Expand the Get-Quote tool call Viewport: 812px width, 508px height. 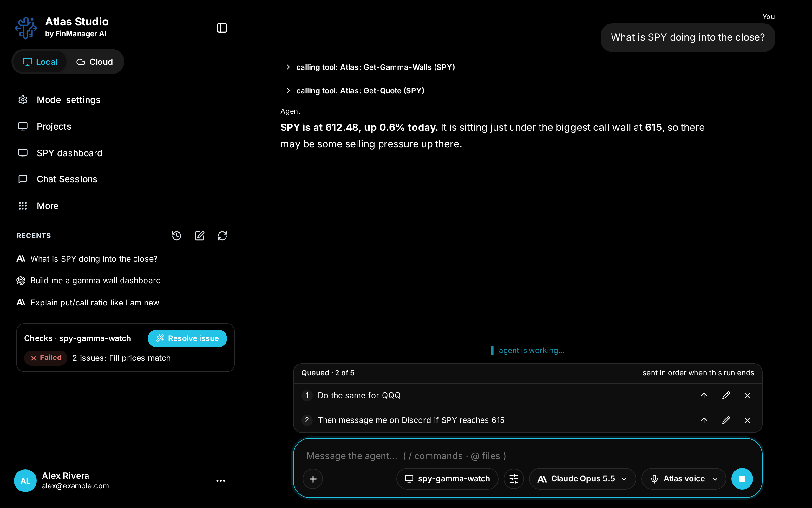coord(355,91)
